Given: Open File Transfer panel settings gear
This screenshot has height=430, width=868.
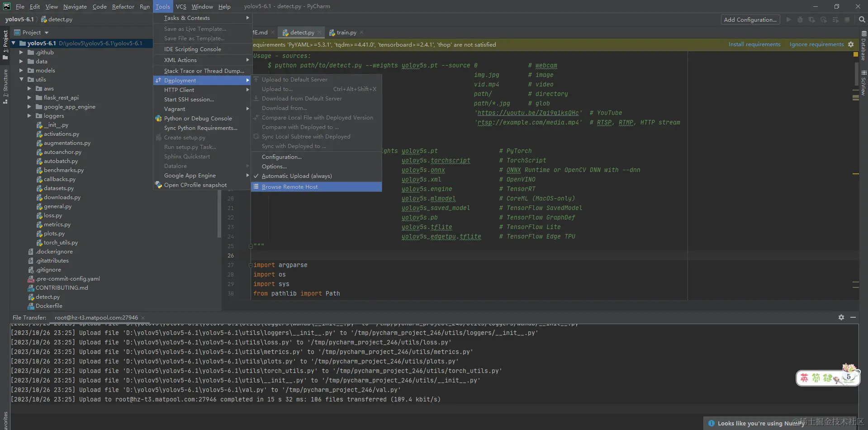Looking at the screenshot, I should [841, 317].
